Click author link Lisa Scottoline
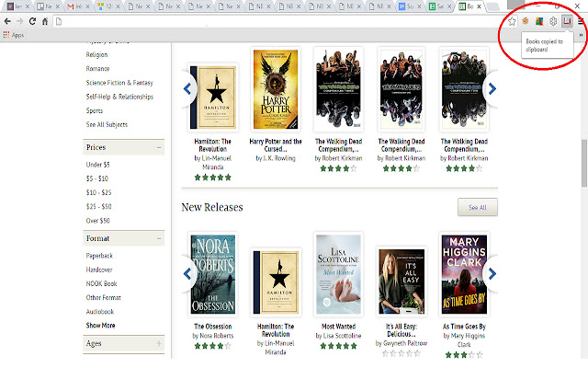The height and width of the screenshot is (368, 588). point(342,336)
